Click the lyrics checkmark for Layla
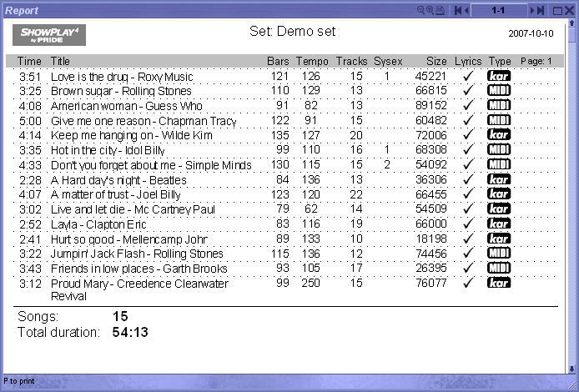Screen dimensions: 579x392 [468, 224]
